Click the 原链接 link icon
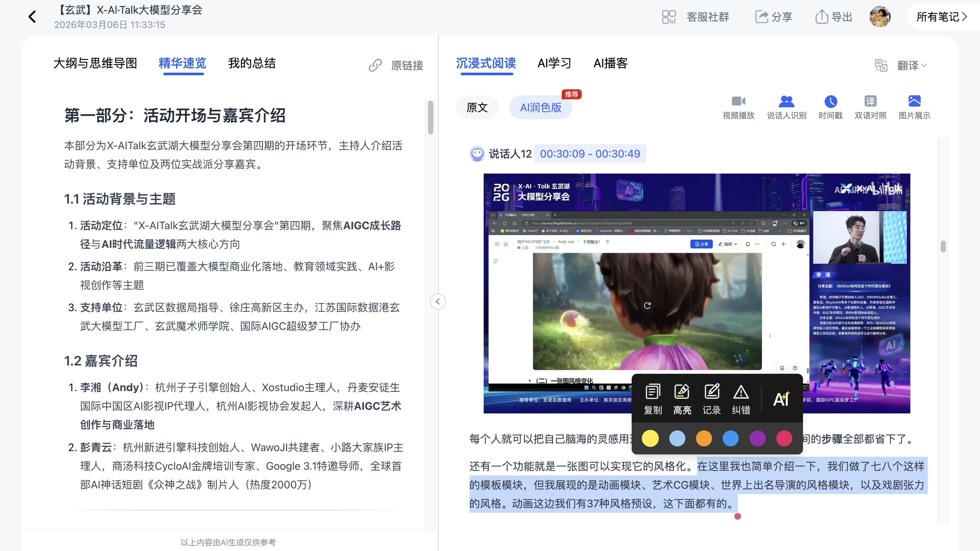The width and height of the screenshot is (980, 551). point(375,65)
